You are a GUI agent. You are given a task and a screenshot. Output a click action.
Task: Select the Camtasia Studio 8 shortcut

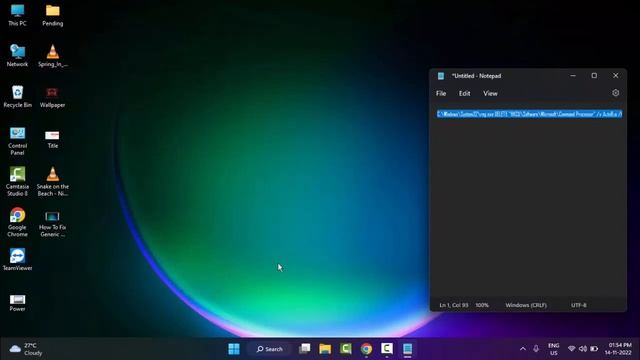pyautogui.click(x=17, y=182)
